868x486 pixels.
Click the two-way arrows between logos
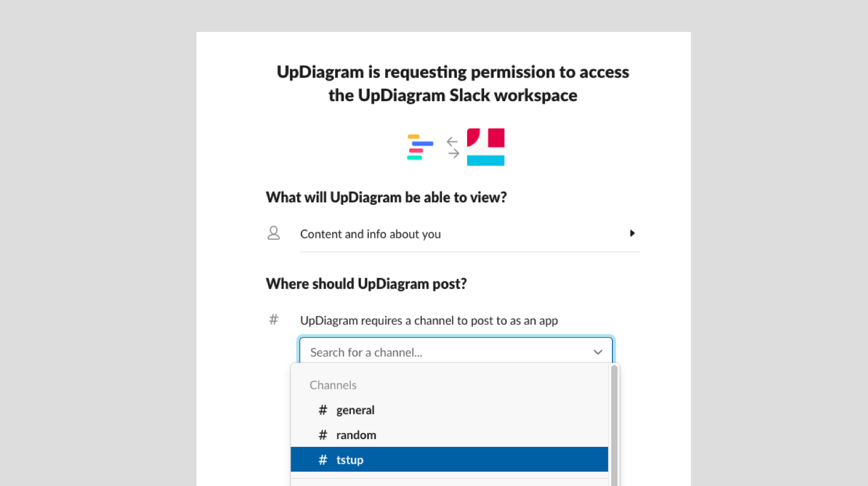coord(453,148)
